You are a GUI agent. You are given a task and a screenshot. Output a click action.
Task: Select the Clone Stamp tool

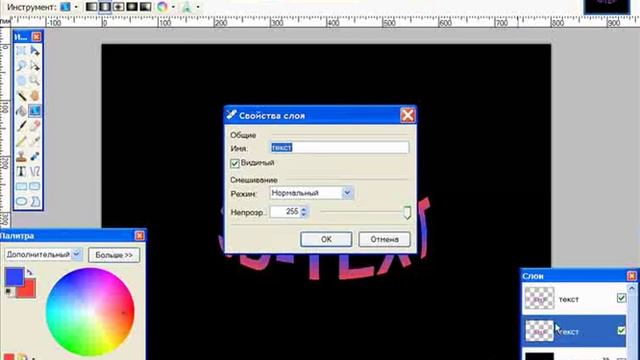(x=21, y=156)
